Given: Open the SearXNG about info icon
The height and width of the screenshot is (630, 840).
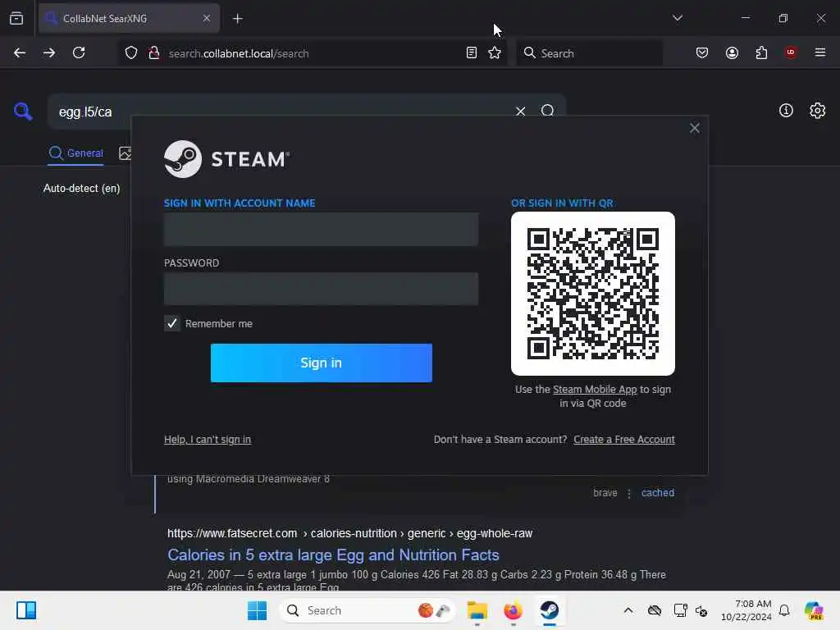Looking at the screenshot, I should (x=786, y=111).
